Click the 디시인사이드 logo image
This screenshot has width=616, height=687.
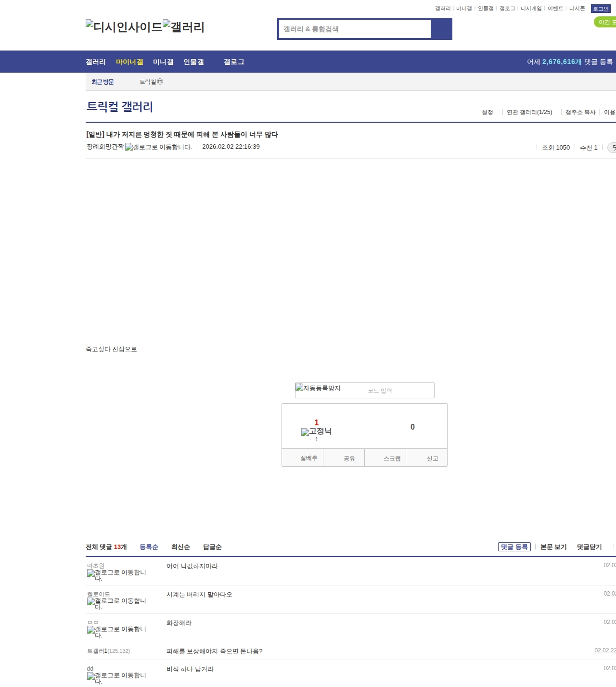124,27
